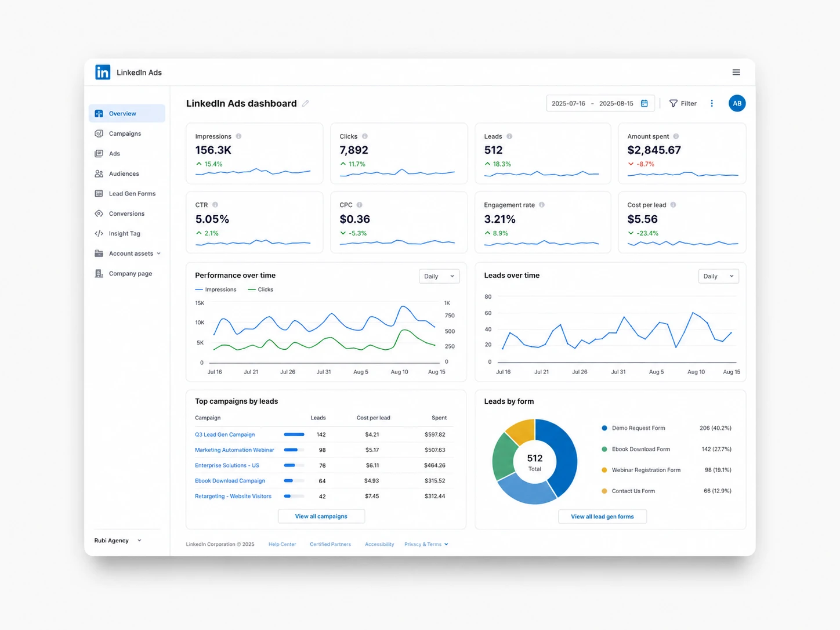Click the Campaigns sidebar icon
The width and height of the screenshot is (840, 630).
click(x=99, y=133)
